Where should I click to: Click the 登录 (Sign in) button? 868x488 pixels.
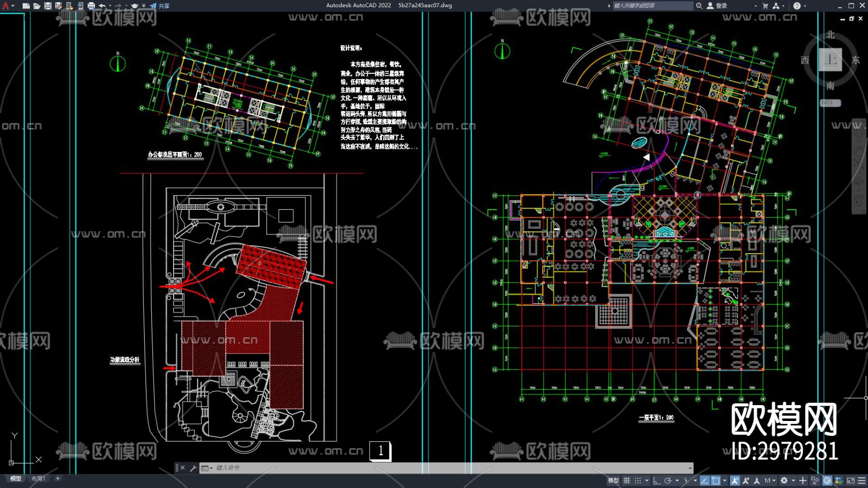click(x=717, y=6)
